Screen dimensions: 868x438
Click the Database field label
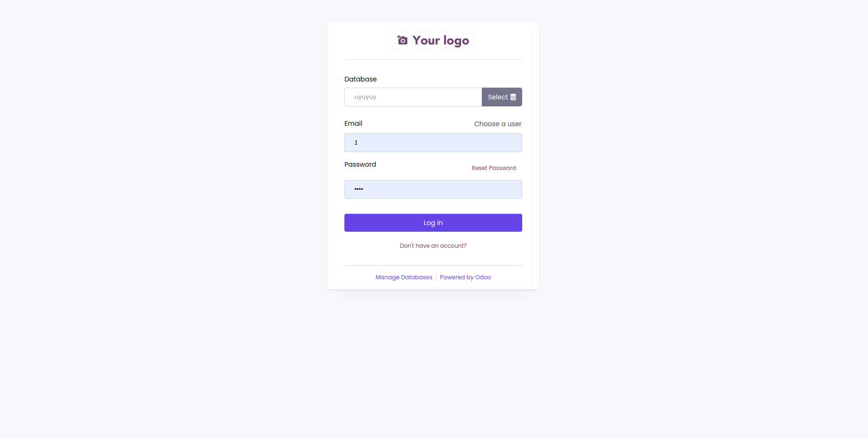click(360, 79)
